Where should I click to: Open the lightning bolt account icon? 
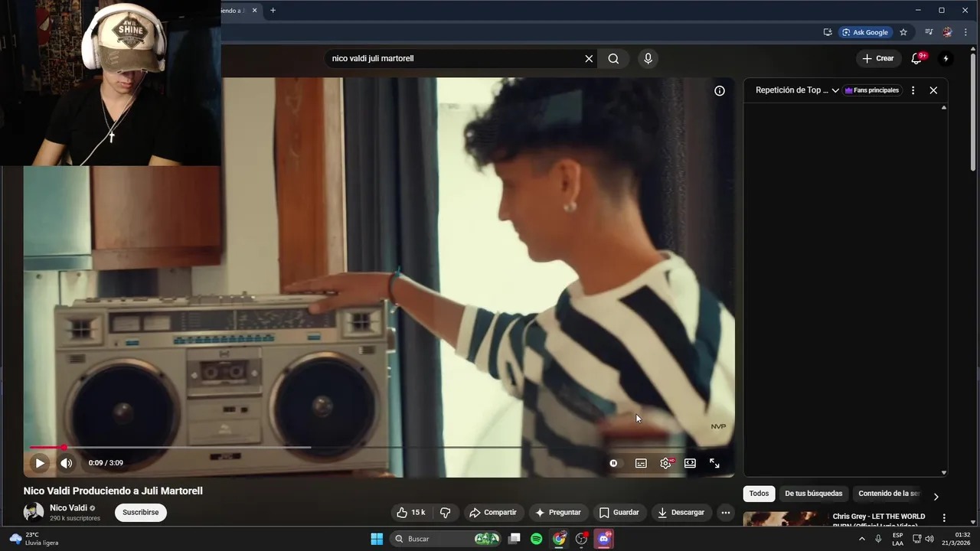pyautogui.click(x=946, y=58)
